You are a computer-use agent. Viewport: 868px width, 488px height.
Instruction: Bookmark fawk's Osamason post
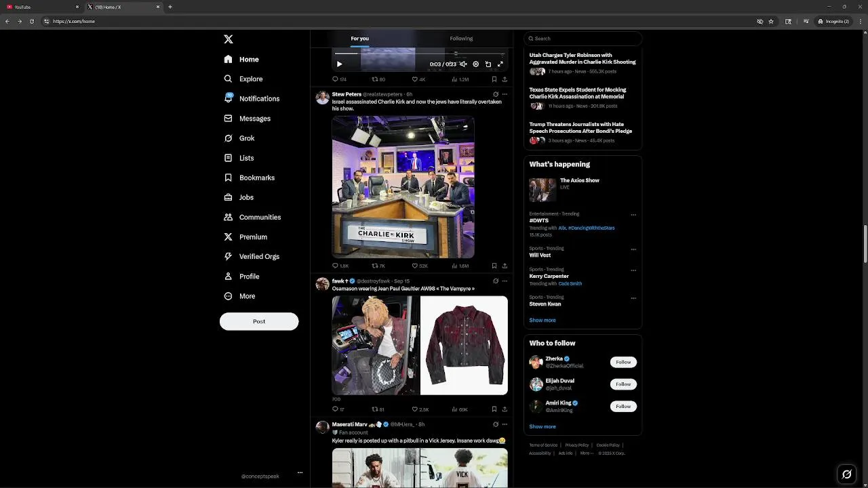(494, 409)
